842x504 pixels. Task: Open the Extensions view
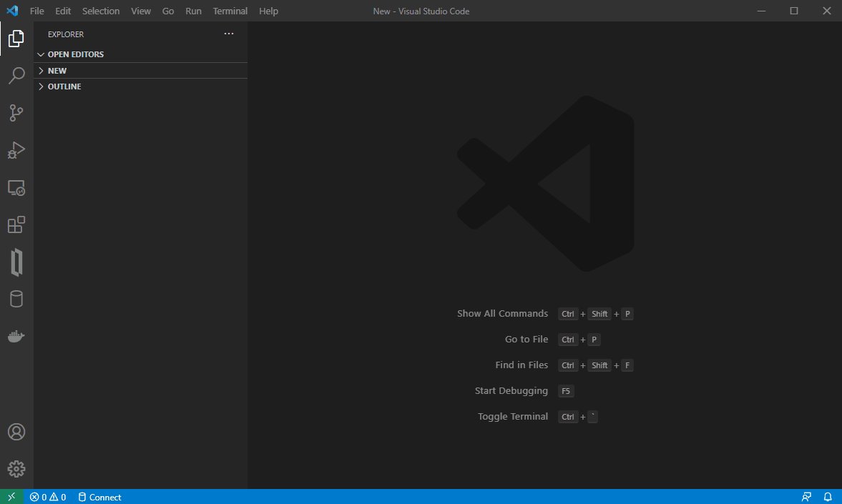click(16, 225)
